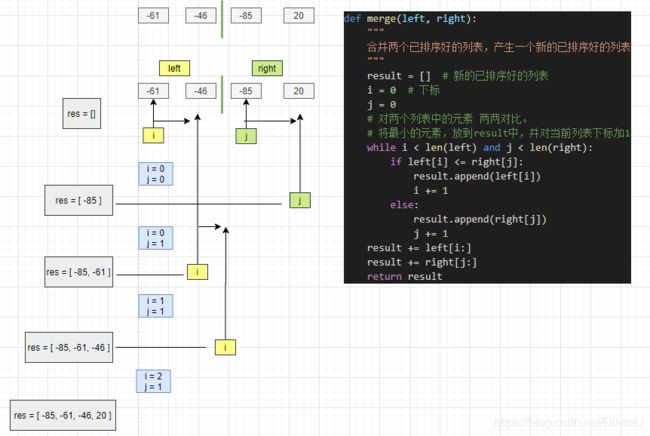650x436 pixels.
Task: Click the "result.append(left[i])" code line
Action: pos(477,176)
